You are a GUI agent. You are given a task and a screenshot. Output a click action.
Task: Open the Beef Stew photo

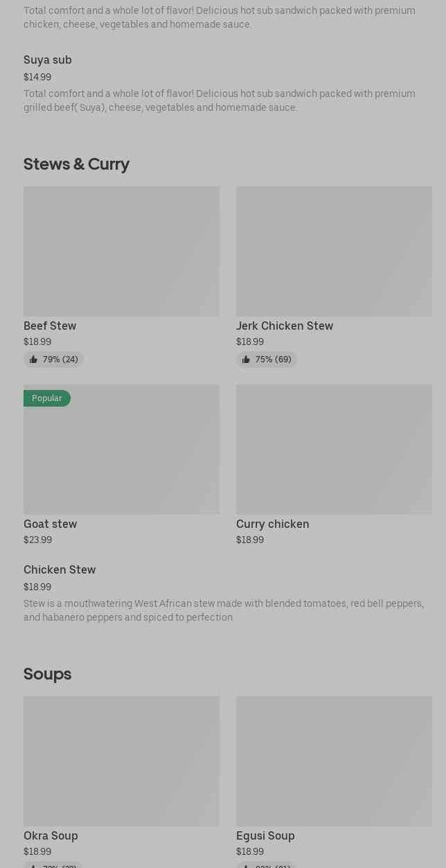121,251
